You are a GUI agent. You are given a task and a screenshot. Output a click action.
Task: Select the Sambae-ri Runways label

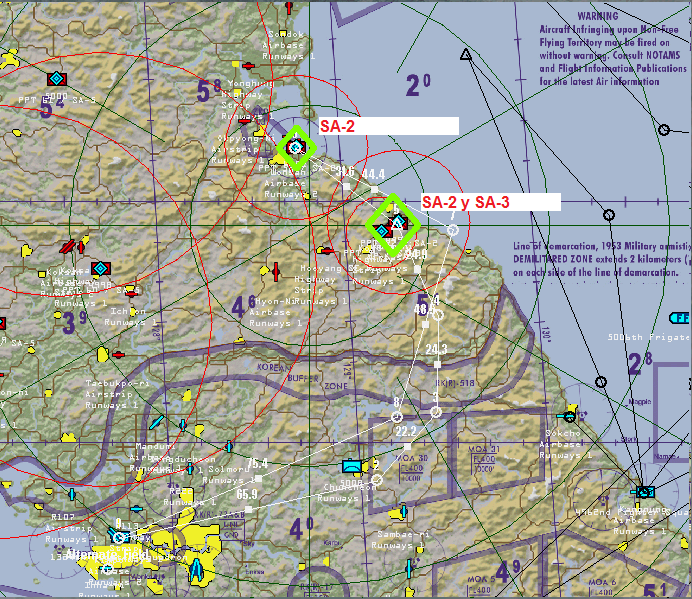[x=401, y=540]
